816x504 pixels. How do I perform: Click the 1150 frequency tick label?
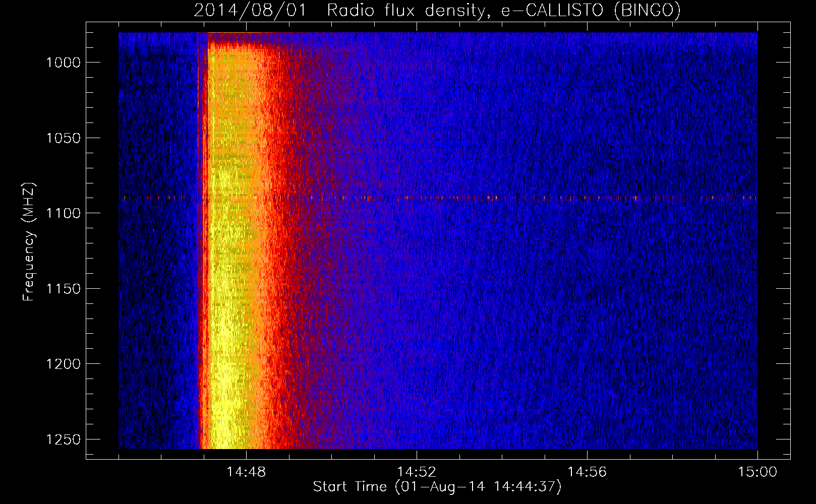pyautogui.click(x=63, y=289)
